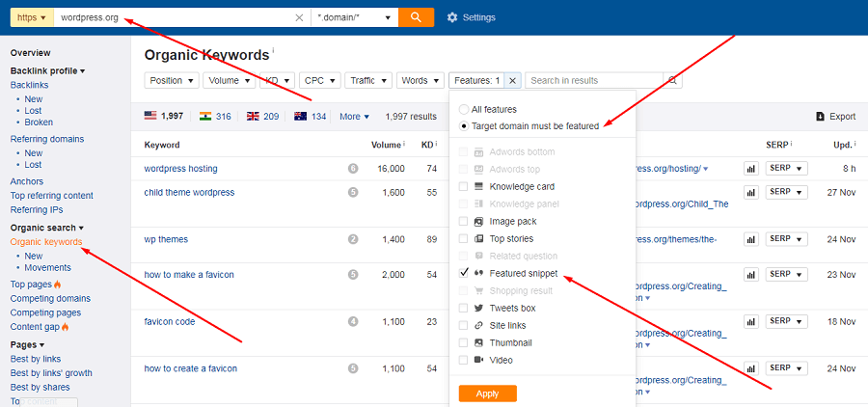This screenshot has width=868, height=407.
Task: Click the India flag with 316
Action: (x=205, y=116)
